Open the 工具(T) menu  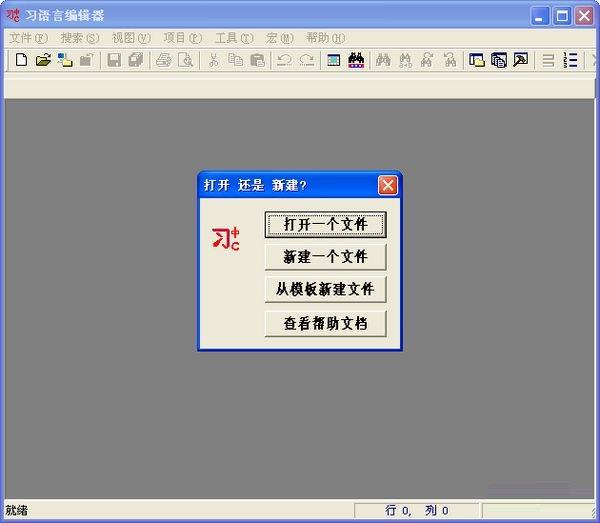[x=234, y=38]
